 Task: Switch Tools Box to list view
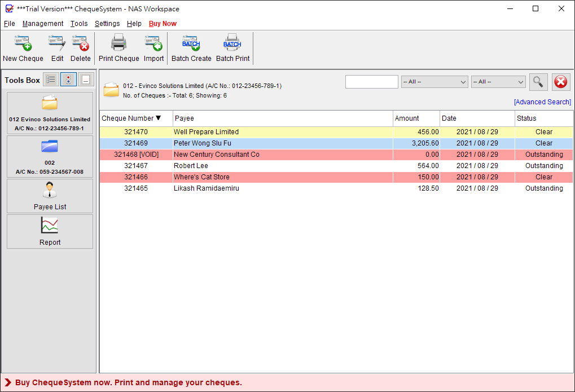51,79
